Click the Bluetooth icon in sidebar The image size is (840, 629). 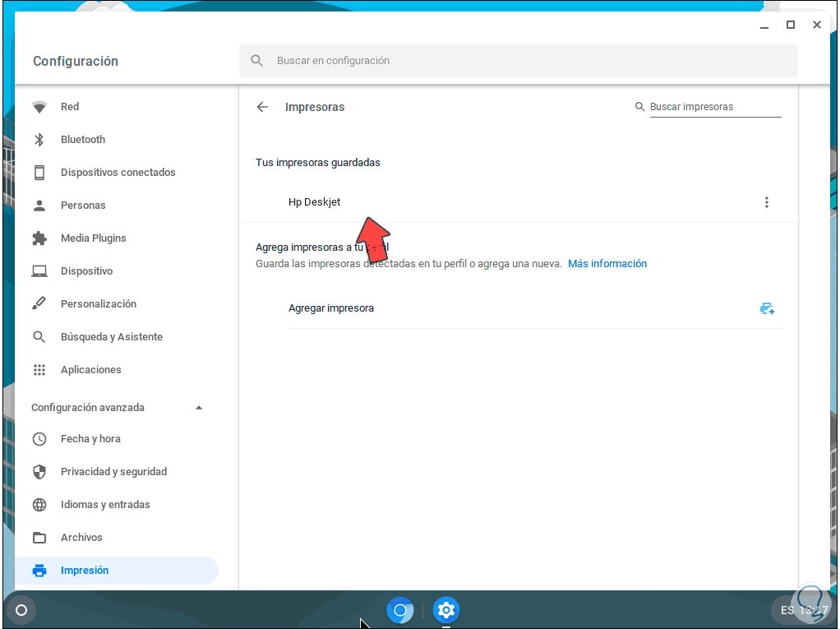click(x=39, y=140)
